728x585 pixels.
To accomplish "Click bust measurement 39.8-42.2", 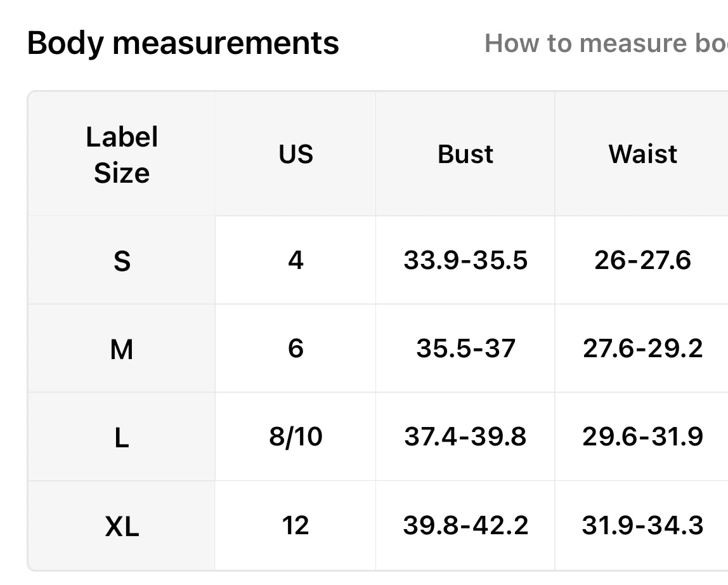I will tap(465, 525).
